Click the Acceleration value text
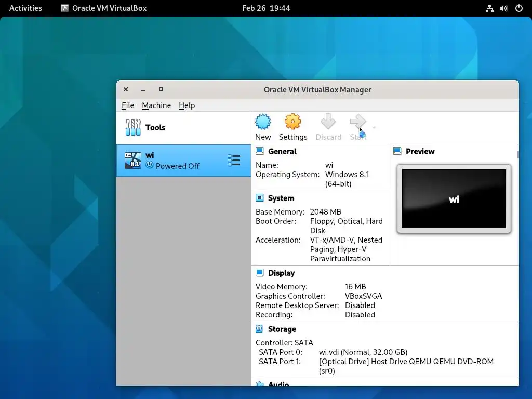The image size is (532, 399). 346,249
